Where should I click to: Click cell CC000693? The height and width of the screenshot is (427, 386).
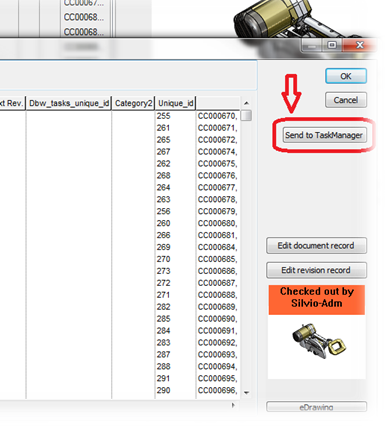[218, 355]
